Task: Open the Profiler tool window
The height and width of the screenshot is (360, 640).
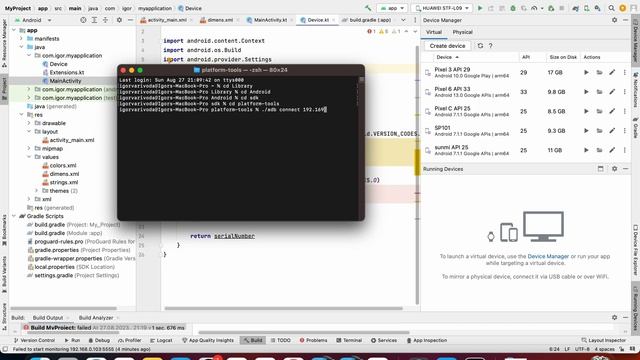Action: pos(129,340)
